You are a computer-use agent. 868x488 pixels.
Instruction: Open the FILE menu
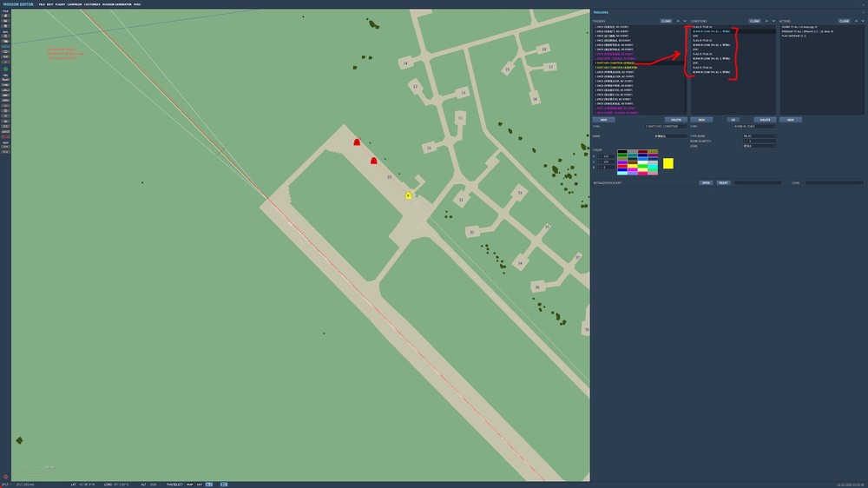(x=42, y=4)
